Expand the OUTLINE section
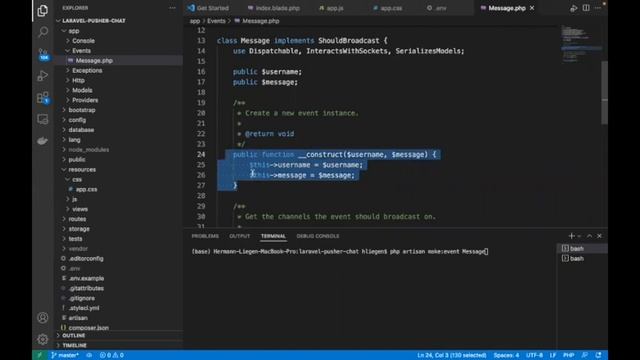Screen dimensions: 640x360 74,336
